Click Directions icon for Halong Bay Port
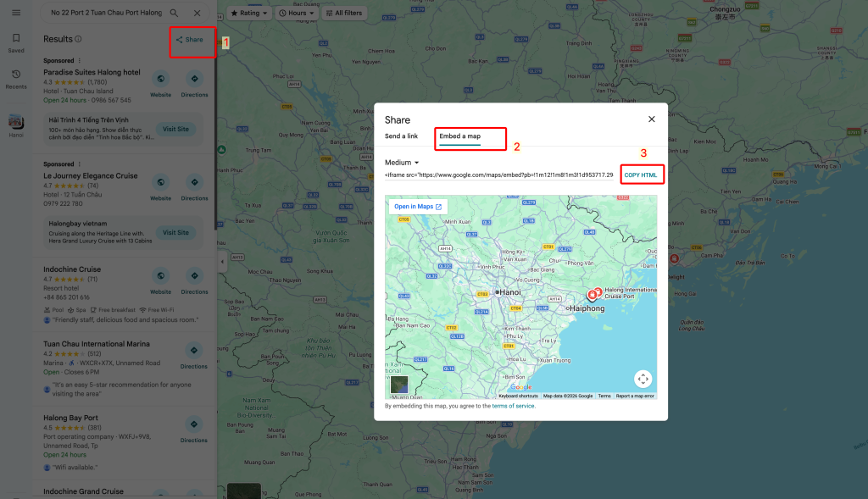The height and width of the screenshot is (499, 868). click(x=194, y=428)
